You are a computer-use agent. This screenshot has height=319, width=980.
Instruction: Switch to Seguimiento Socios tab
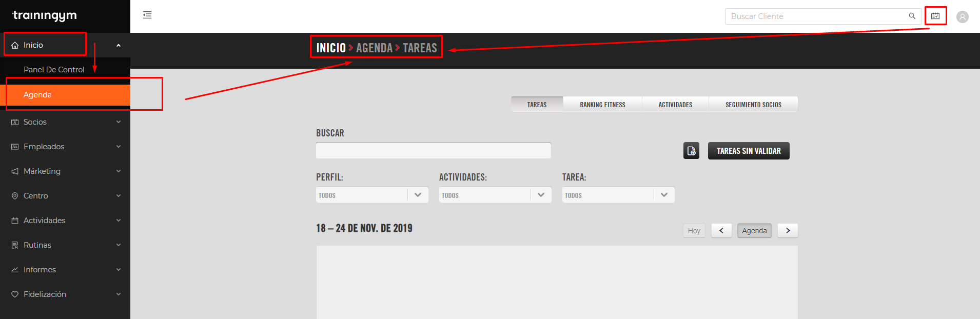pos(753,104)
